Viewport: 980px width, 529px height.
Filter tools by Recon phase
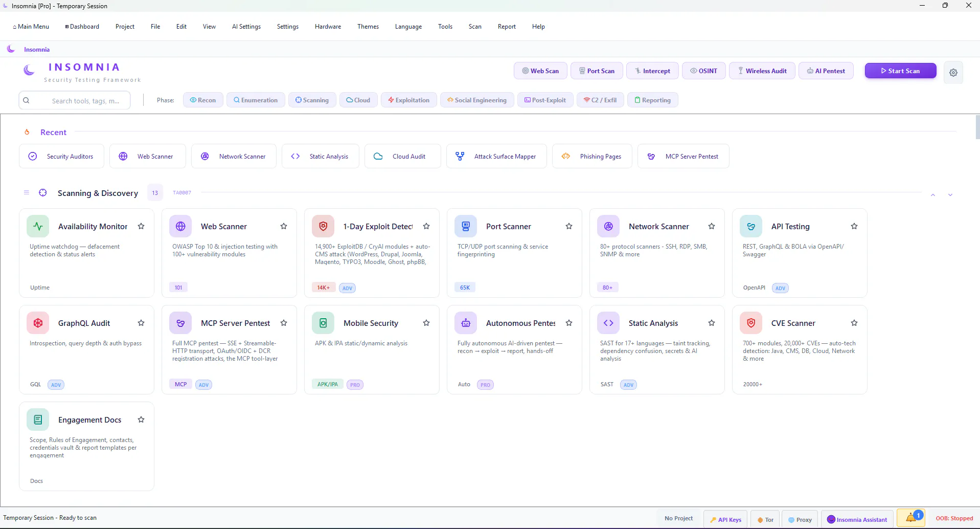(203, 100)
